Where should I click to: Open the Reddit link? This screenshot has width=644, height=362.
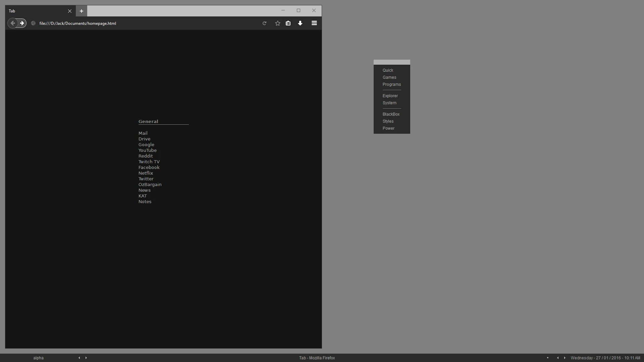coord(146,156)
